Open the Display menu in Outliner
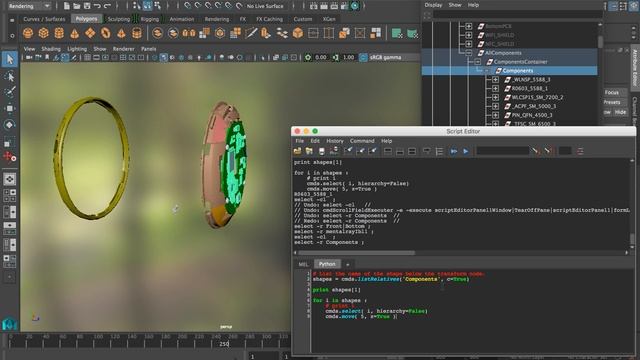The height and width of the screenshot is (360, 640). click(x=433, y=5)
